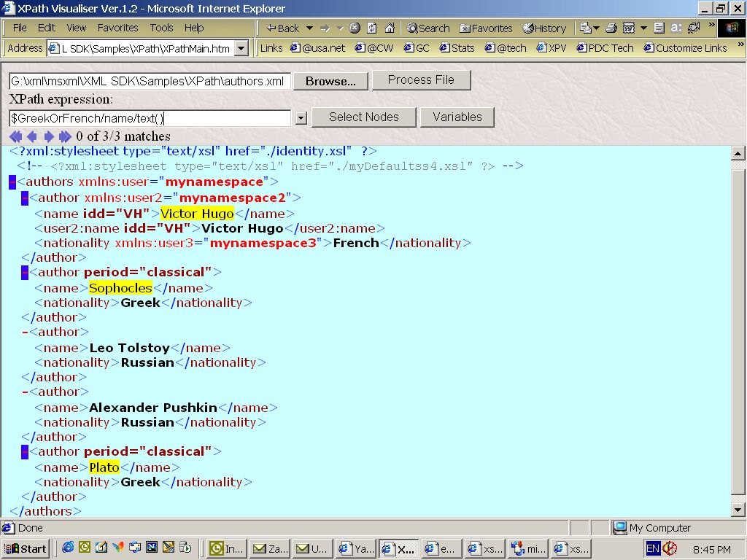Click the Edit with Word icon
The height and width of the screenshot is (560, 747).
(629, 28)
